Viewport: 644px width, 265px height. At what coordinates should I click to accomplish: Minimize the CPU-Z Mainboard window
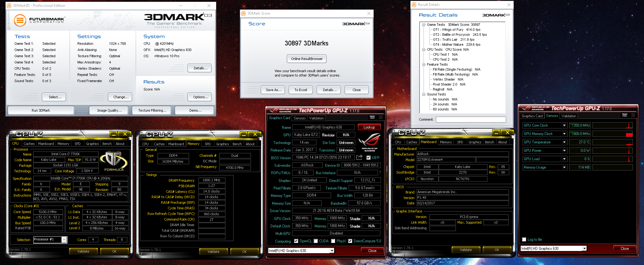point(496,132)
